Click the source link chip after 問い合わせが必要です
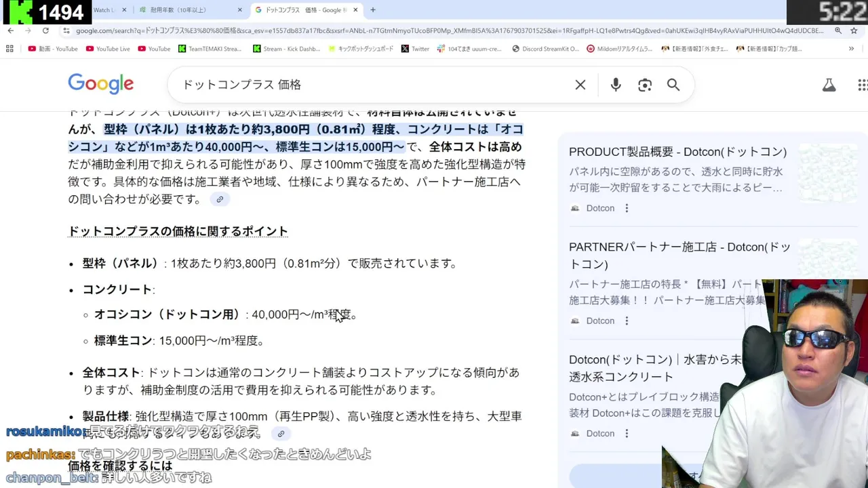This screenshot has width=868, height=488. pos(220,199)
